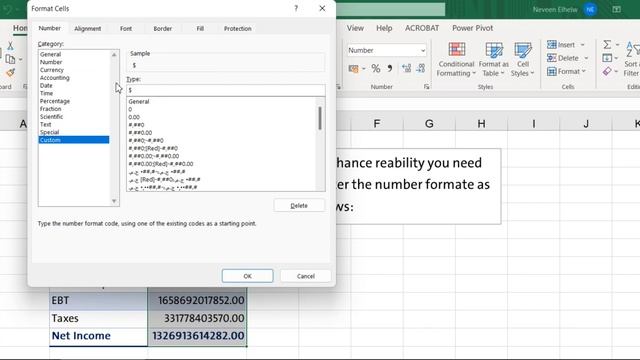
Task: Click the Format Painter icon
Action: (x=10, y=73)
